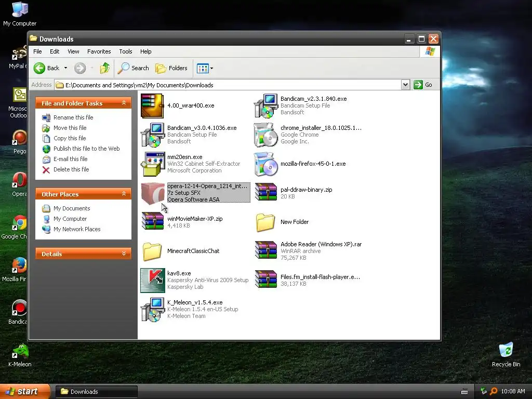Screen dimensions: 532x399
Task: Open the Recycle Bin desktop icon
Action: tap(506, 354)
